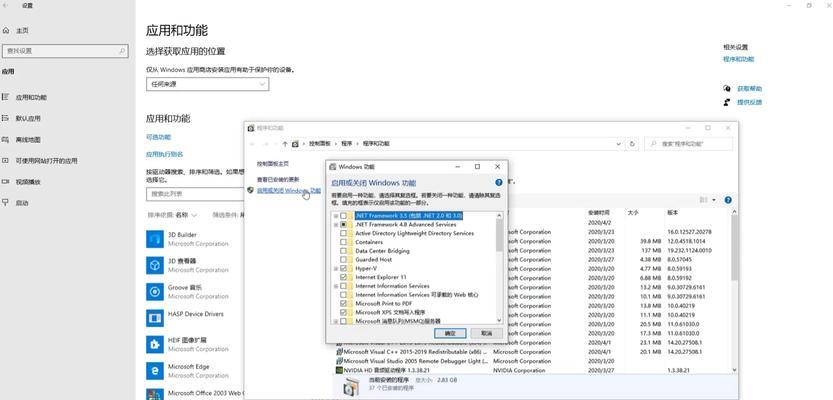The width and height of the screenshot is (833, 400).
Task: Enable the Guarded Host checkbox
Action: tap(344, 260)
